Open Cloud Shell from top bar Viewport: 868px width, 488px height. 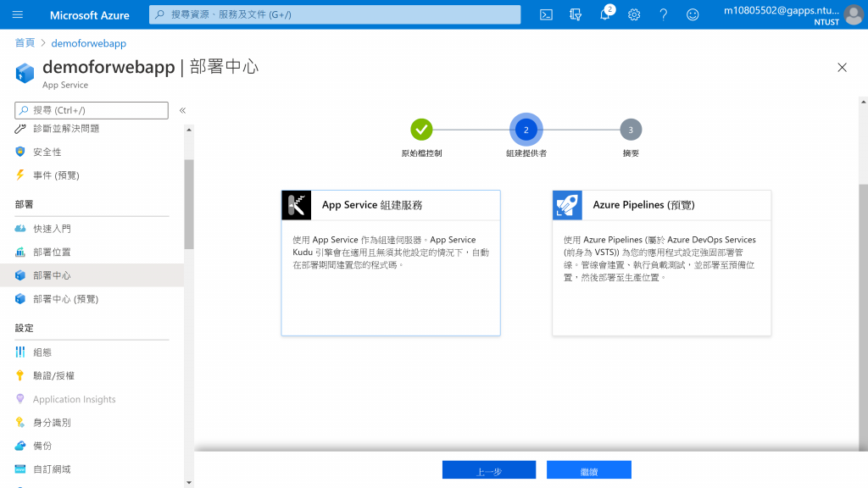546,15
